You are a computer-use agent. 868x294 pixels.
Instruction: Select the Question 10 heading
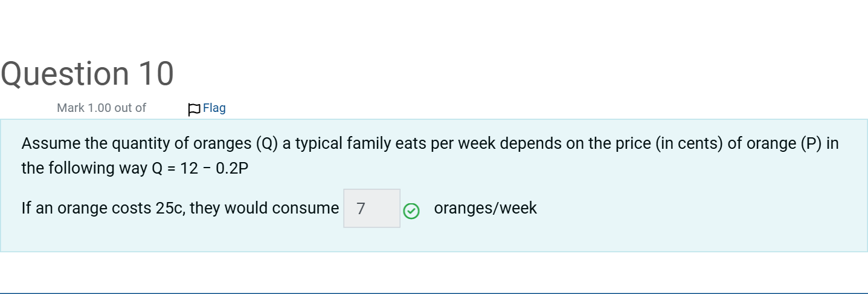click(x=88, y=74)
